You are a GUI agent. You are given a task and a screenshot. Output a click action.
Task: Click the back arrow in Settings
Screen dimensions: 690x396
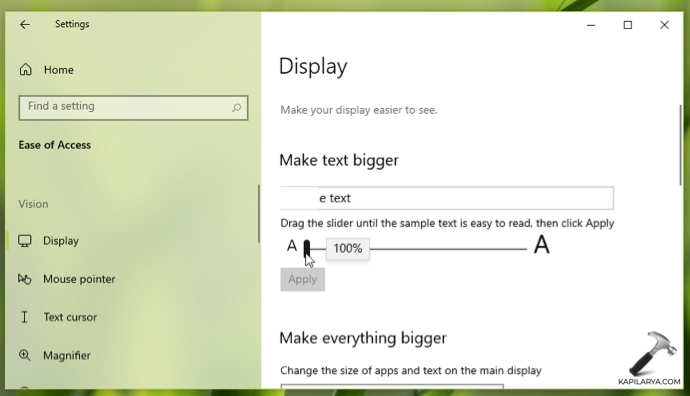[x=25, y=24]
